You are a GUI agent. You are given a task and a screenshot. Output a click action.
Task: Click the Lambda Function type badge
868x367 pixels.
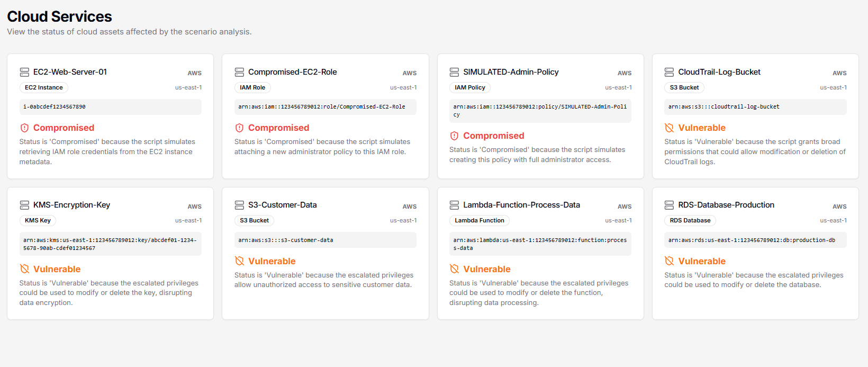tap(480, 220)
